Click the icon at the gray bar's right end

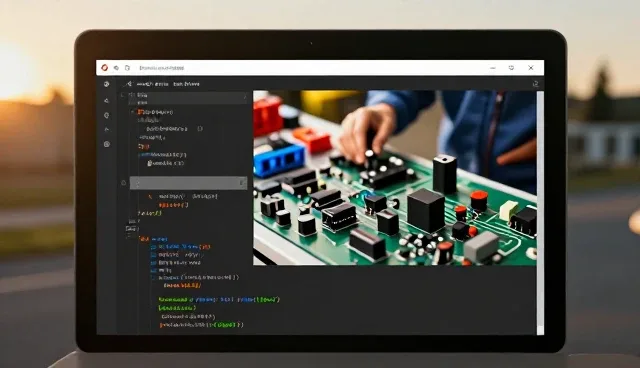click(x=242, y=183)
